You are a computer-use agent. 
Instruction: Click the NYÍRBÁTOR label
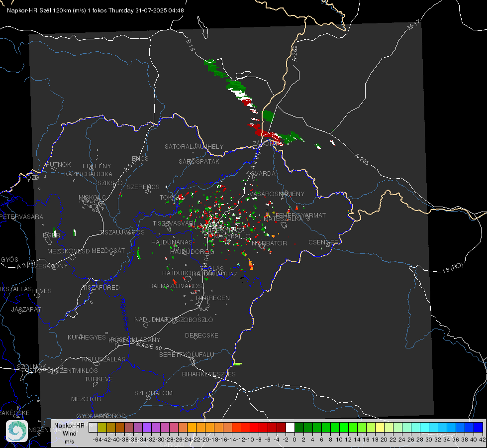(x=269, y=243)
